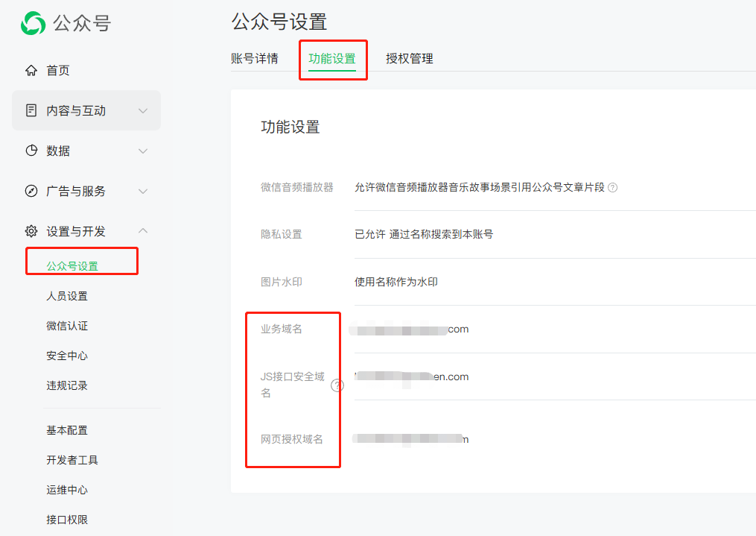This screenshot has height=536, width=756.
Task: Go to 运维中心 in sidebar
Action: point(67,490)
